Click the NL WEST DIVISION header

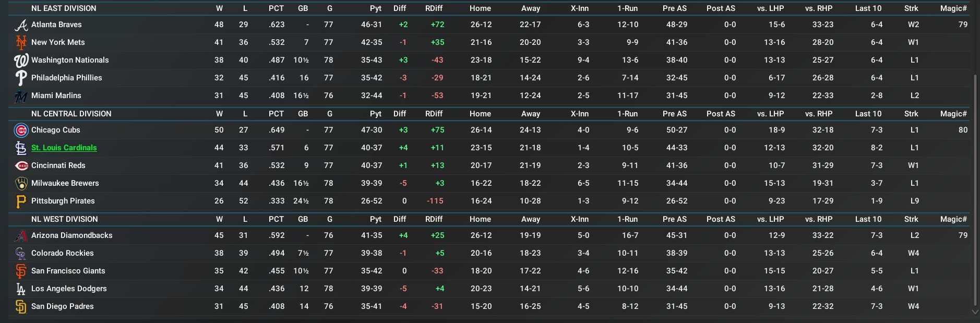[65, 219]
